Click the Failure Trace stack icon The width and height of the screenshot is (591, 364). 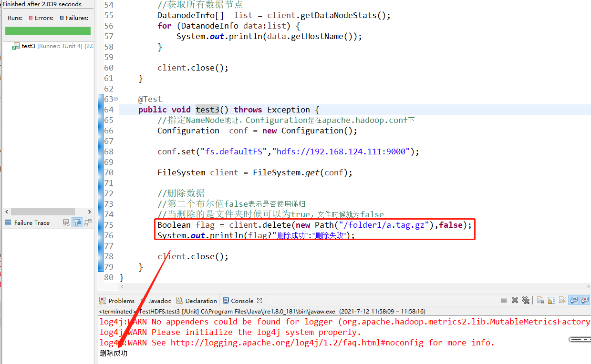(x=8, y=222)
